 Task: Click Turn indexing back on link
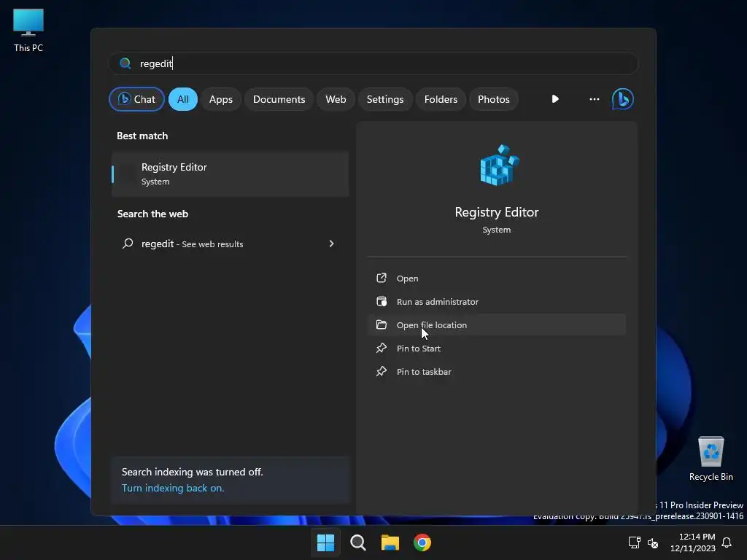click(x=173, y=488)
